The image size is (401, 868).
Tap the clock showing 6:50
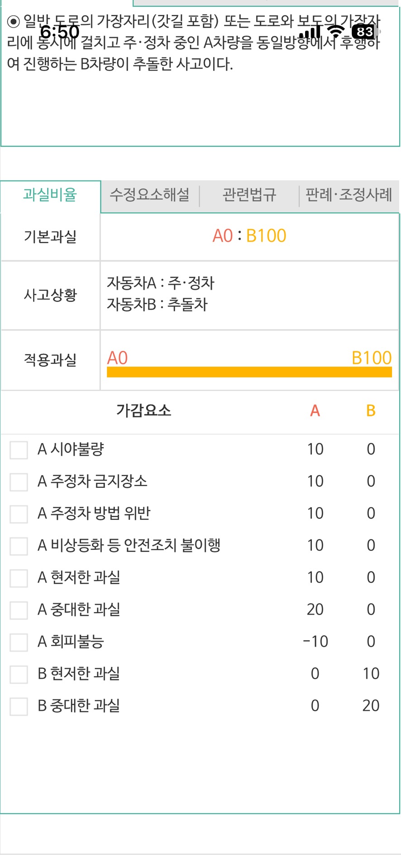click(60, 32)
